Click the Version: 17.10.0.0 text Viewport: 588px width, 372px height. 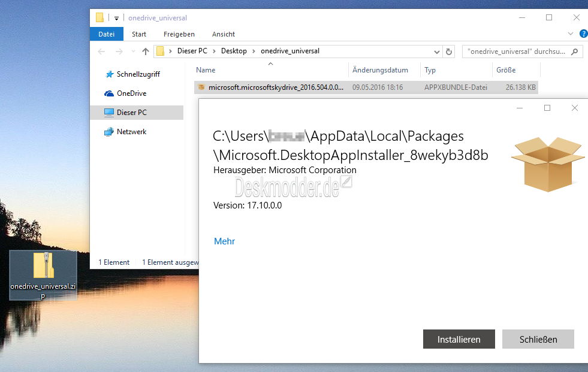click(248, 205)
